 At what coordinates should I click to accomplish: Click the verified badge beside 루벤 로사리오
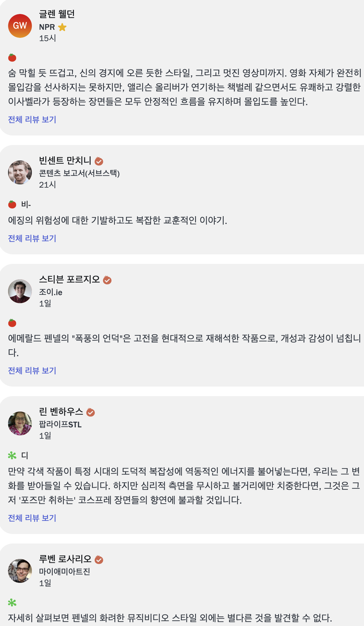point(99,560)
